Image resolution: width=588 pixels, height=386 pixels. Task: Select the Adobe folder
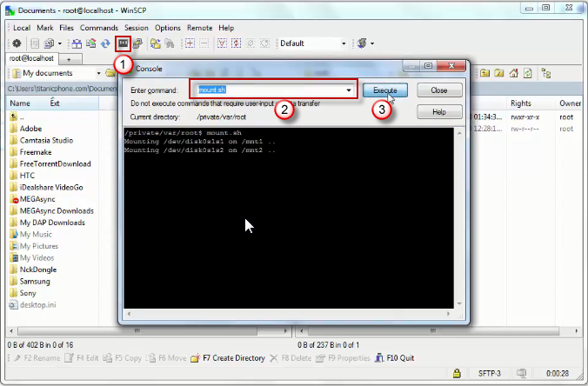click(x=26, y=129)
